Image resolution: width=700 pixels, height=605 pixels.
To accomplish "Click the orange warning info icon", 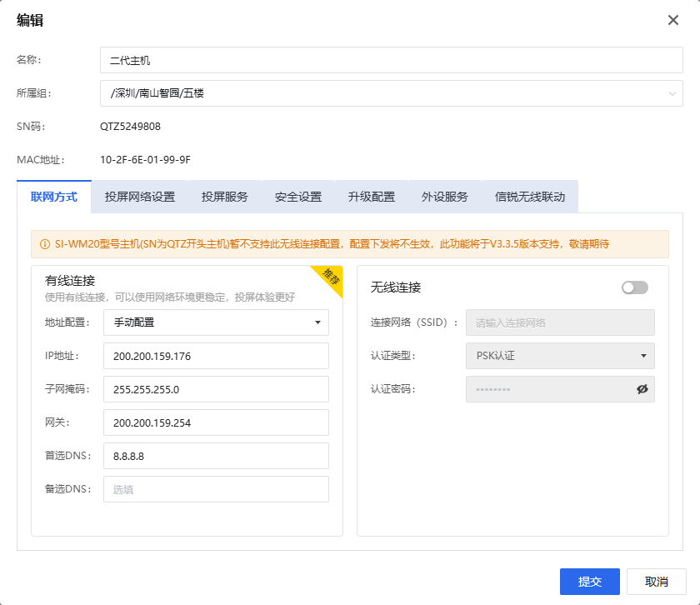I will 44,245.
